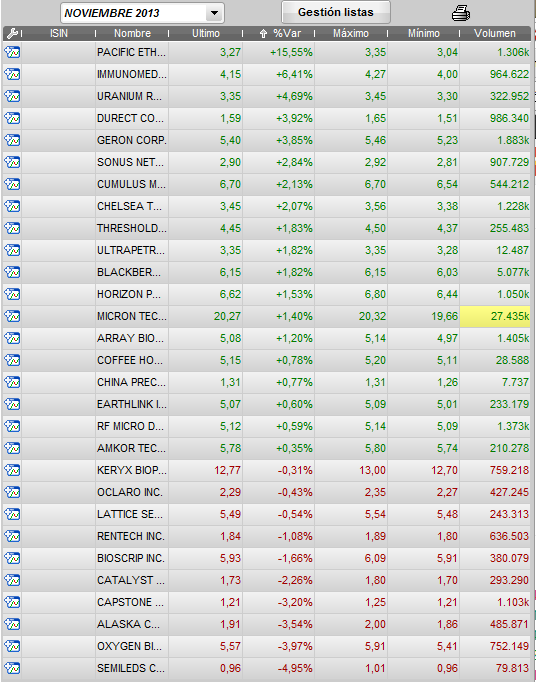Click the Gestión listas button
This screenshot has height=682, width=536.
click(335, 12)
